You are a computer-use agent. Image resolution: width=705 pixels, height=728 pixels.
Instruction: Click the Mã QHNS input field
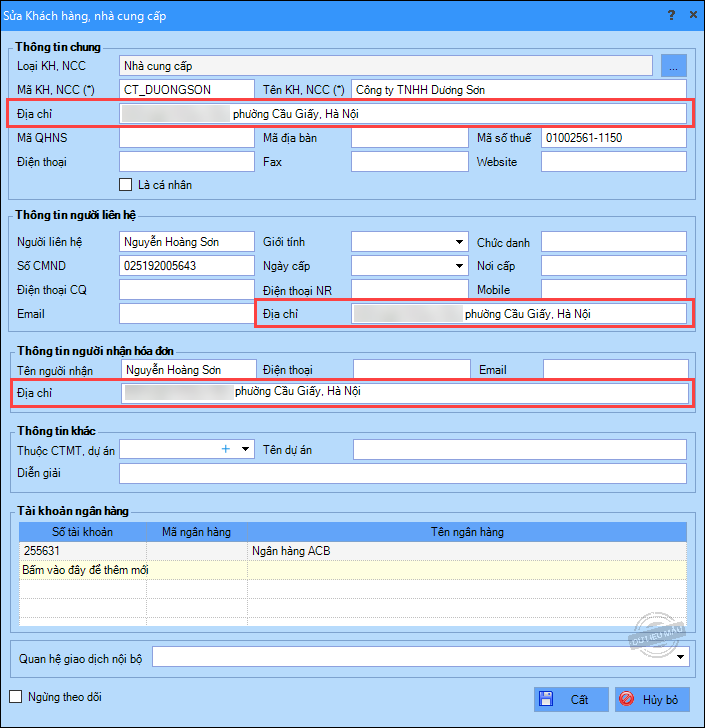click(x=187, y=138)
